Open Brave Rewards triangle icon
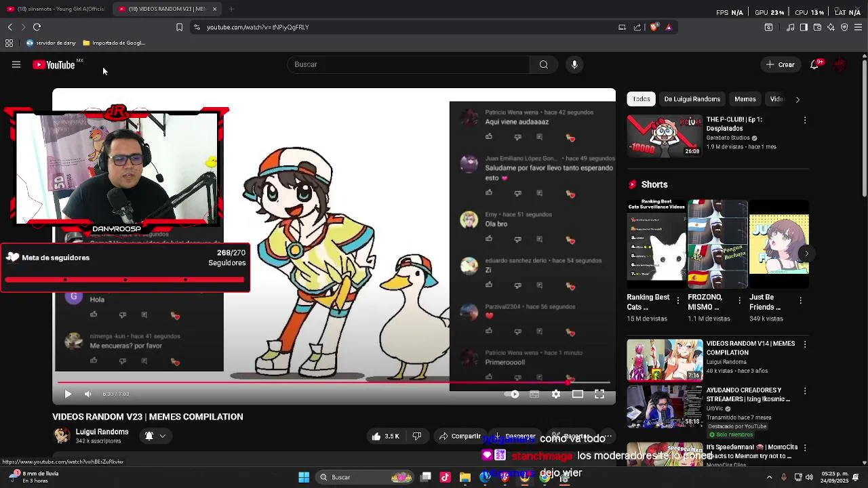Image resolution: width=868 pixels, height=488 pixels. (x=669, y=27)
